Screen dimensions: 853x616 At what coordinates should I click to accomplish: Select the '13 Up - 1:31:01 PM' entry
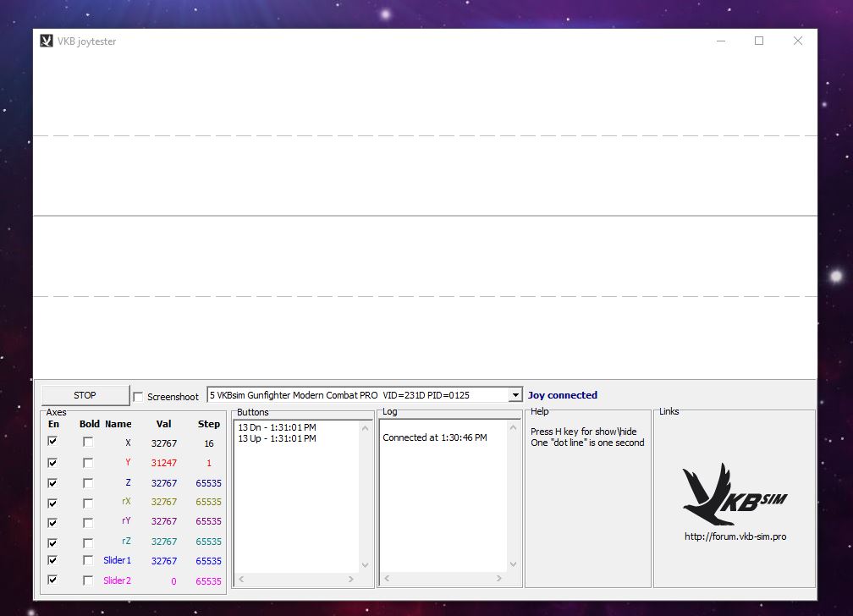277,438
